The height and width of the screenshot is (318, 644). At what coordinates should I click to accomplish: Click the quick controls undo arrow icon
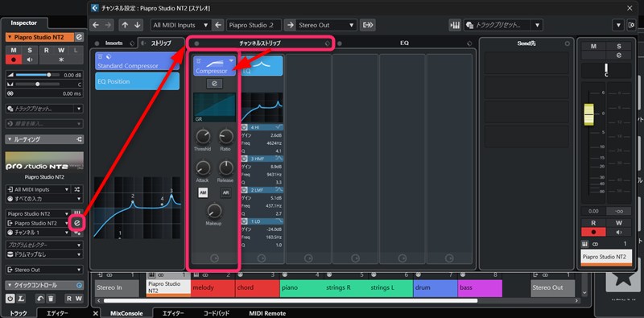(41, 299)
